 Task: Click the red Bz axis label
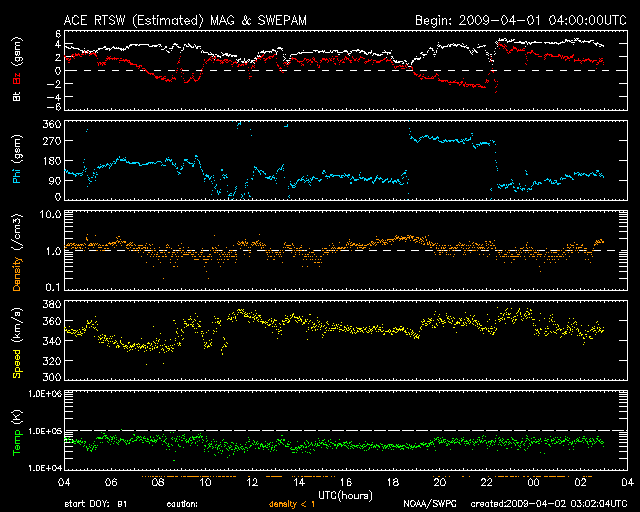[x=17, y=79]
